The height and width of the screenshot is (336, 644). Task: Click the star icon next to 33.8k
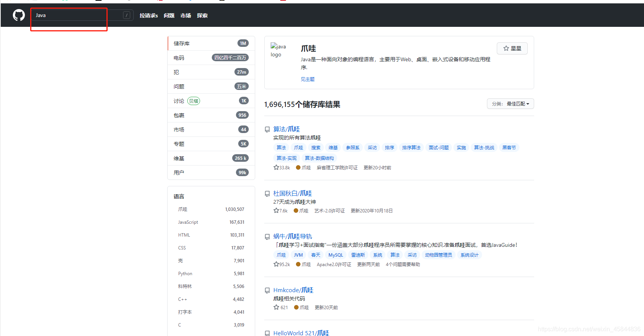pos(276,167)
